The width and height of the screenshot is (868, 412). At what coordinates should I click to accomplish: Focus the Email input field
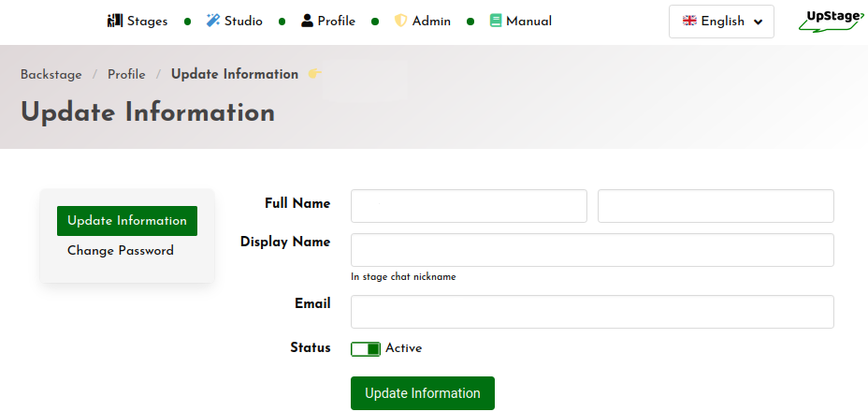point(592,312)
